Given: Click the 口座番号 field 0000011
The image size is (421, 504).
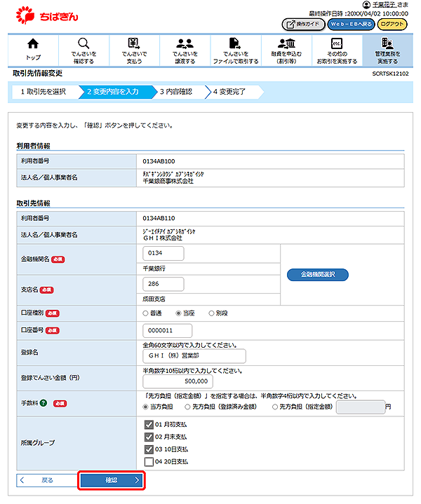Looking at the screenshot, I should (168, 331).
